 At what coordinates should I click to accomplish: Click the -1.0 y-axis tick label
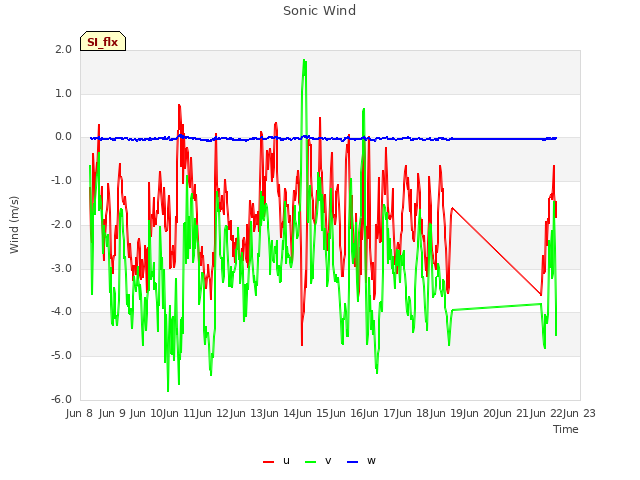click(61, 180)
